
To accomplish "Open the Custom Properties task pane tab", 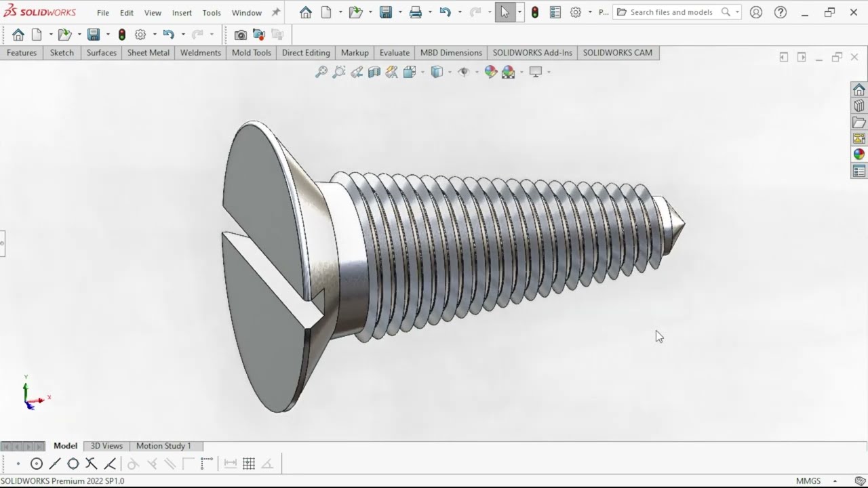I will pyautogui.click(x=859, y=171).
